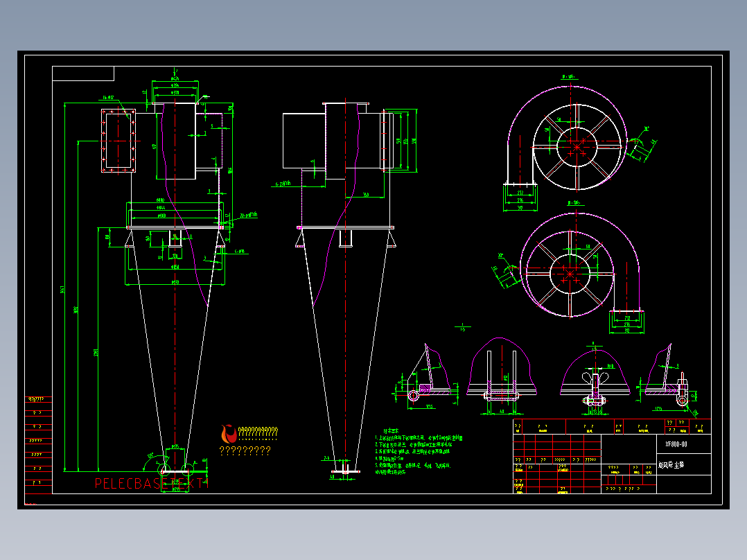Click the orange flame logo

229,434
